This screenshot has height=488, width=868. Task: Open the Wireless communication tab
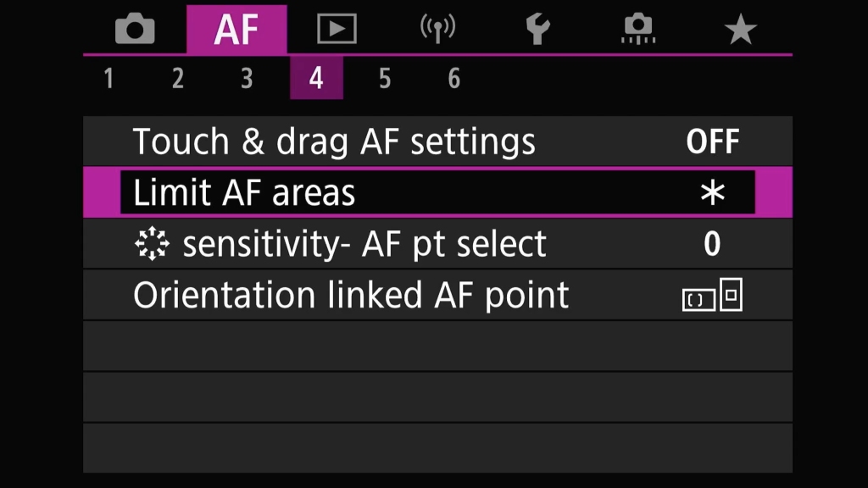437,29
